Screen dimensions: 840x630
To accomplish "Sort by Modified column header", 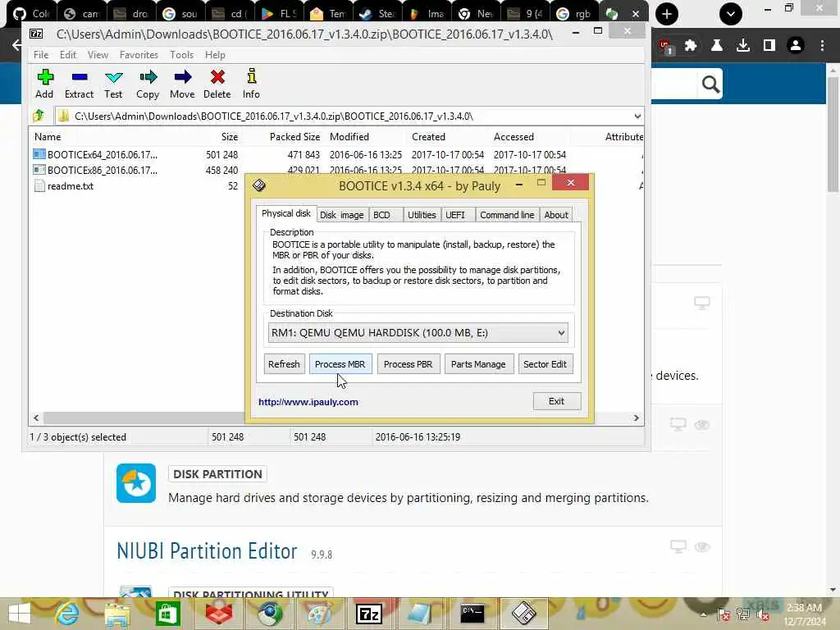I will point(349,137).
